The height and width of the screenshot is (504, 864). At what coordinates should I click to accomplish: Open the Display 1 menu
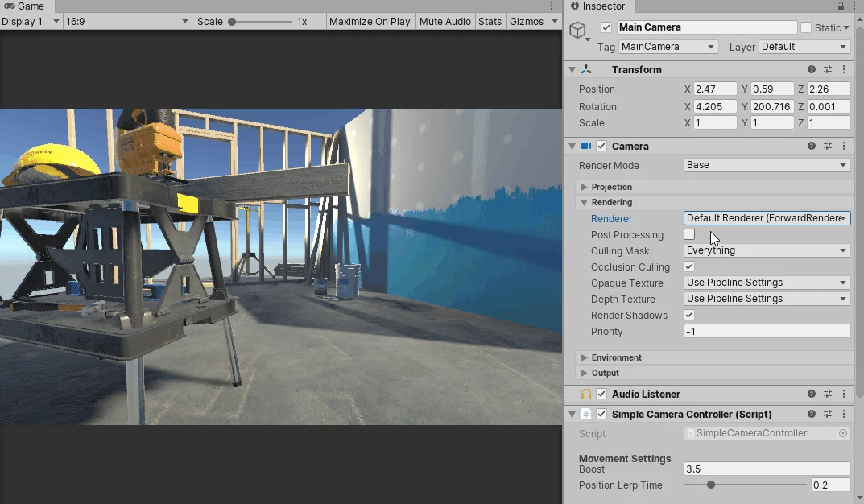(31, 22)
